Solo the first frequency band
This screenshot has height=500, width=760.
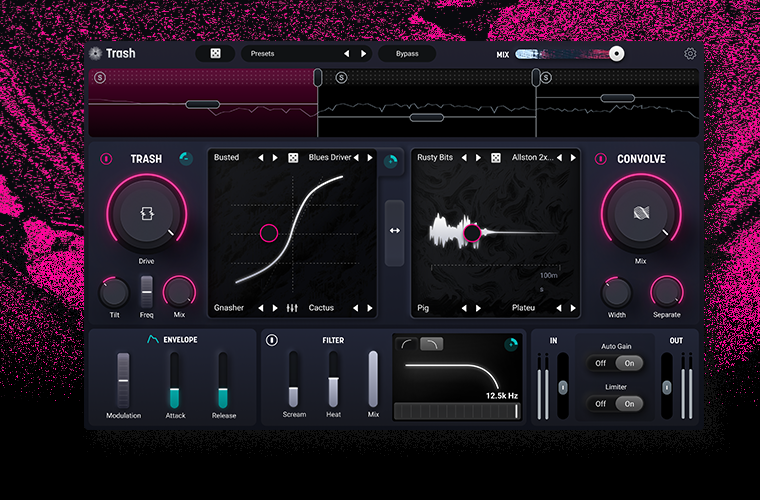[100, 78]
